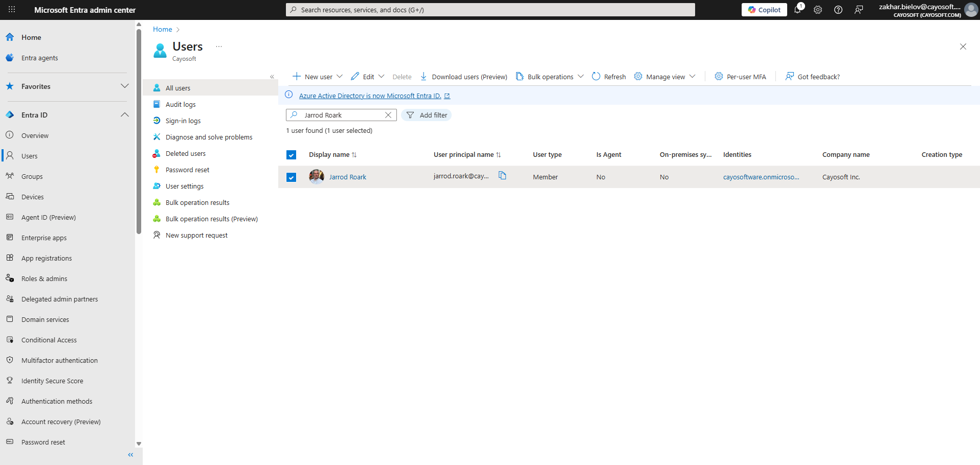Deselect the Jarrod Roark row checkbox
Screen dimensions: 980x465
point(292,177)
